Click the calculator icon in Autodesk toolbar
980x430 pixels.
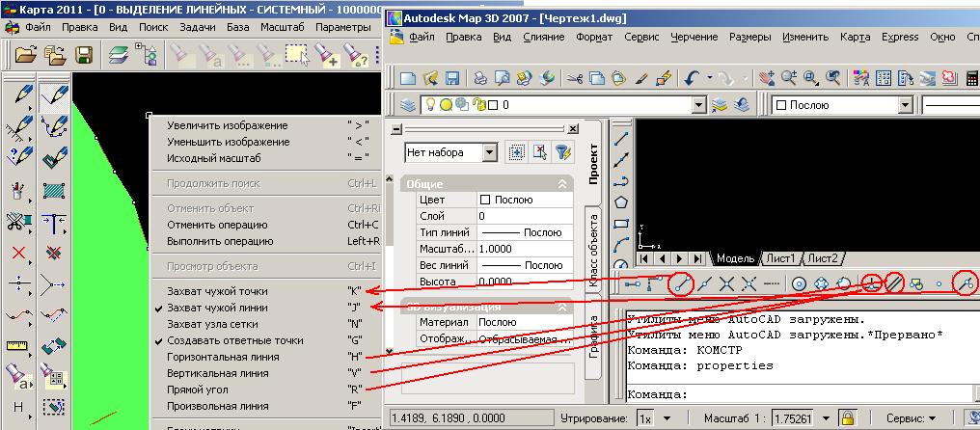(x=972, y=78)
